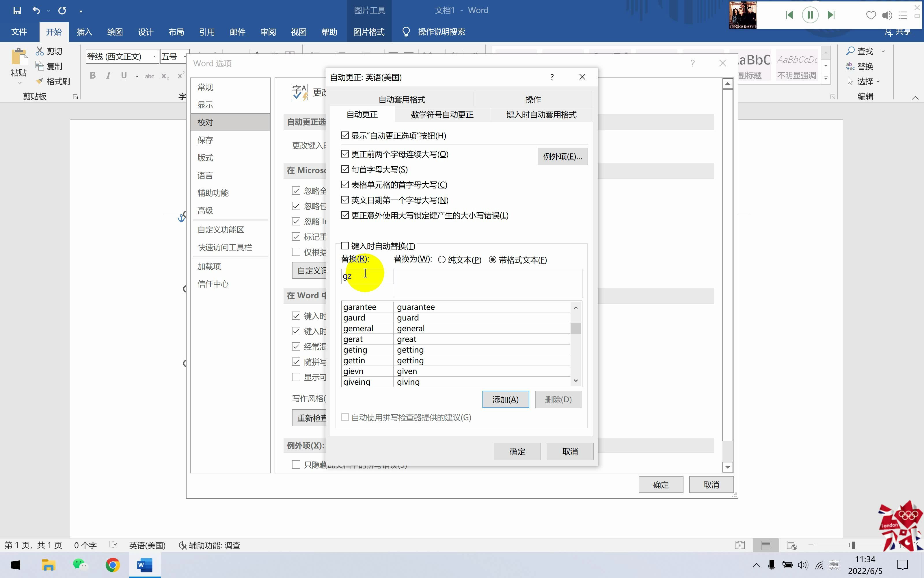Go to previous track in music player
The width and height of the screenshot is (924, 578).
(x=789, y=15)
